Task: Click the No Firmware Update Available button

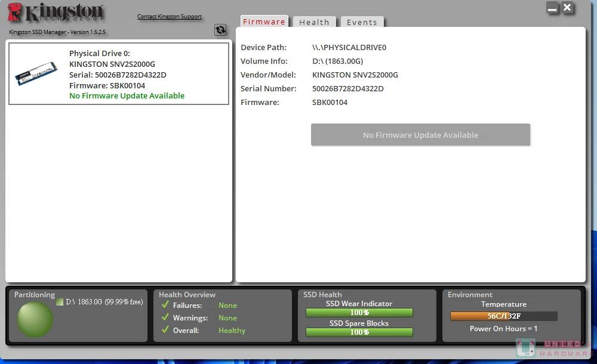Action: [420, 135]
